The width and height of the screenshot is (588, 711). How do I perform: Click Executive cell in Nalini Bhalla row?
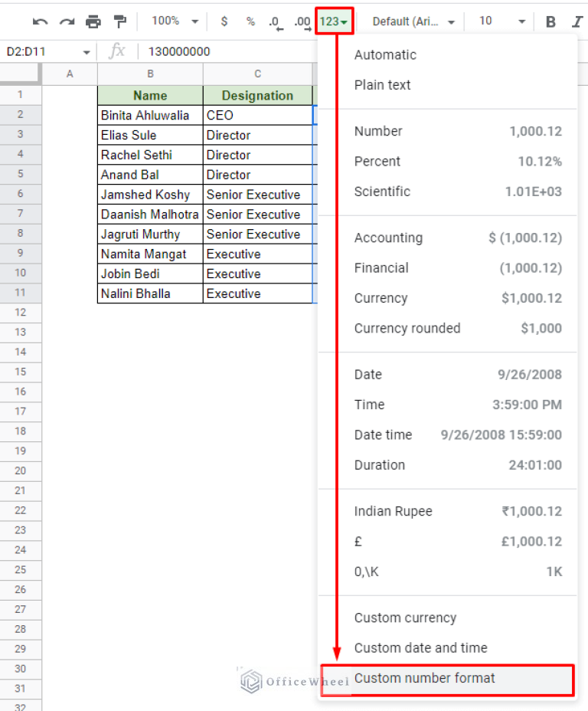(258, 293)
